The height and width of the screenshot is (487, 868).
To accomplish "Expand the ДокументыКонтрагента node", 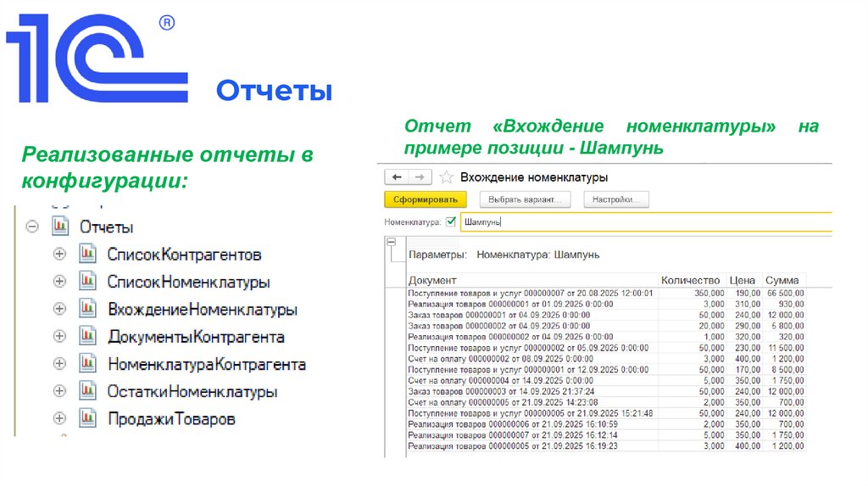I will [x=59, y=336].
